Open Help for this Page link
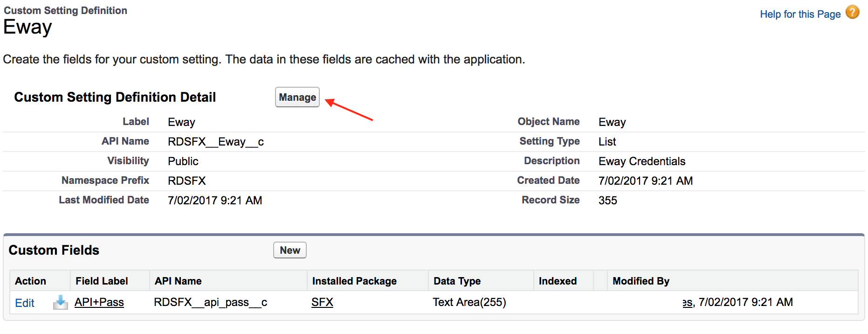 [x=800, y=14]
